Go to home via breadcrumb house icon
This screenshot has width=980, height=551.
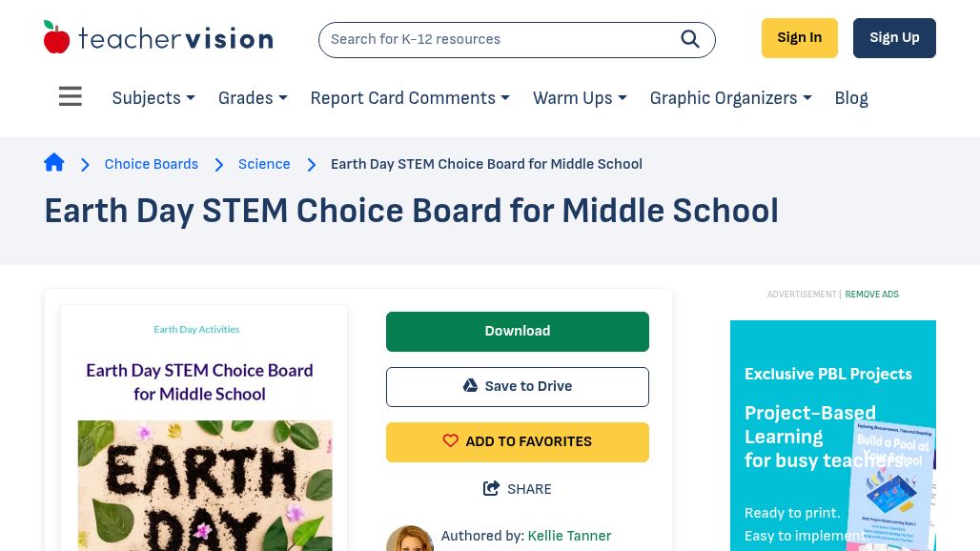[x=54, y=163]
